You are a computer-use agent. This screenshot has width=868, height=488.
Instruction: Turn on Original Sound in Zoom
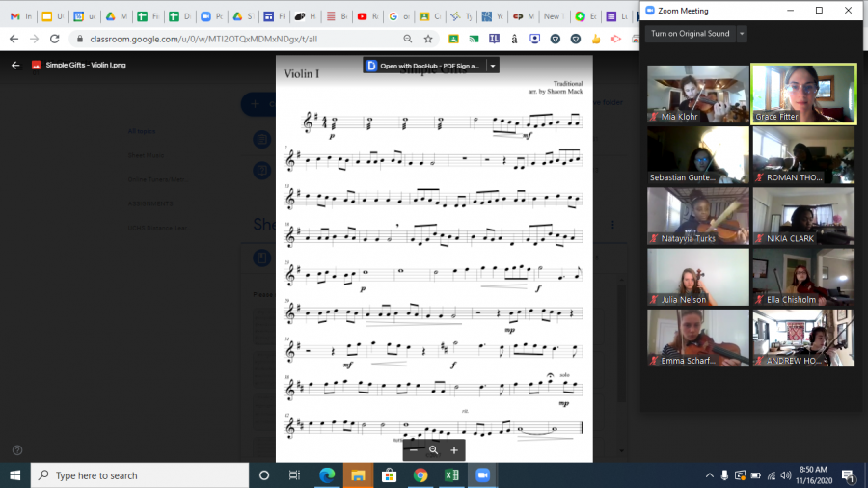click(x=690, y=34)
